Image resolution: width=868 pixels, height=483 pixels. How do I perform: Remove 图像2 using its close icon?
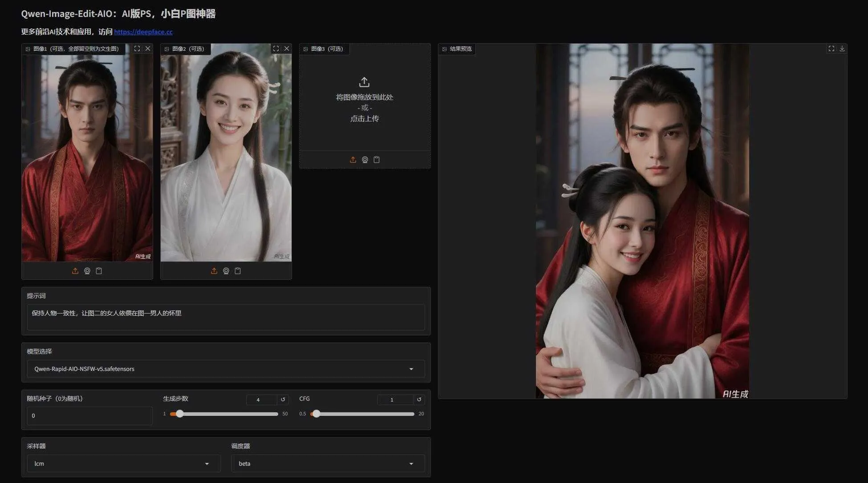point(287,48)
